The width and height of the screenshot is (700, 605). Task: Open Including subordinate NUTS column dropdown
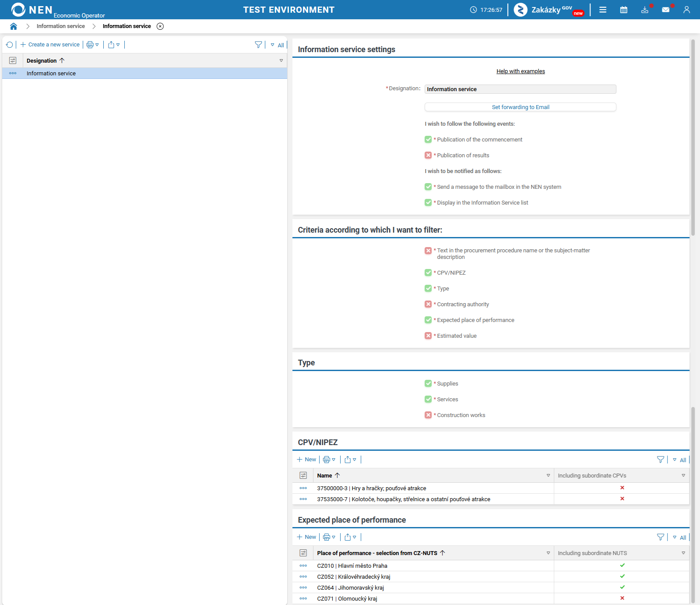pos(683,553)
